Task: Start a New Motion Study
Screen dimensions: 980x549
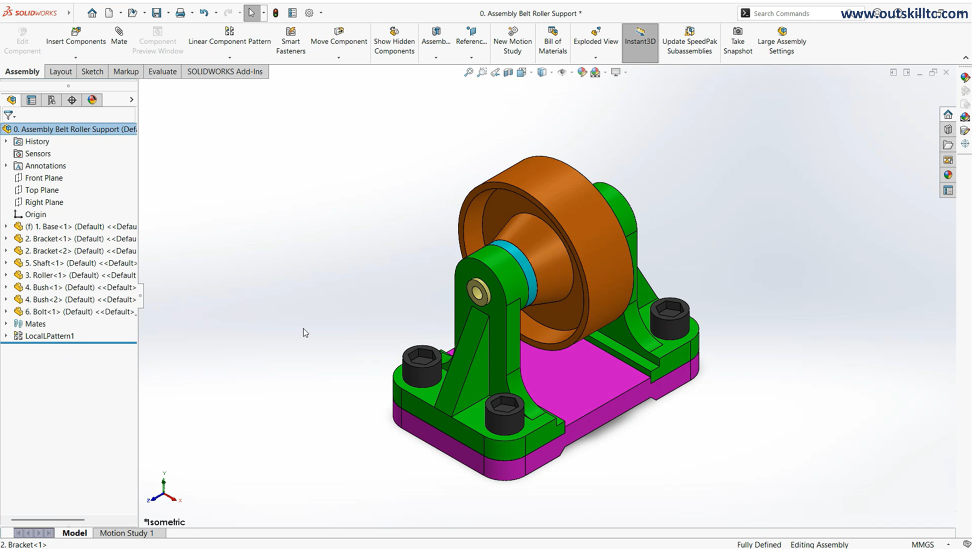Action: 512,41
